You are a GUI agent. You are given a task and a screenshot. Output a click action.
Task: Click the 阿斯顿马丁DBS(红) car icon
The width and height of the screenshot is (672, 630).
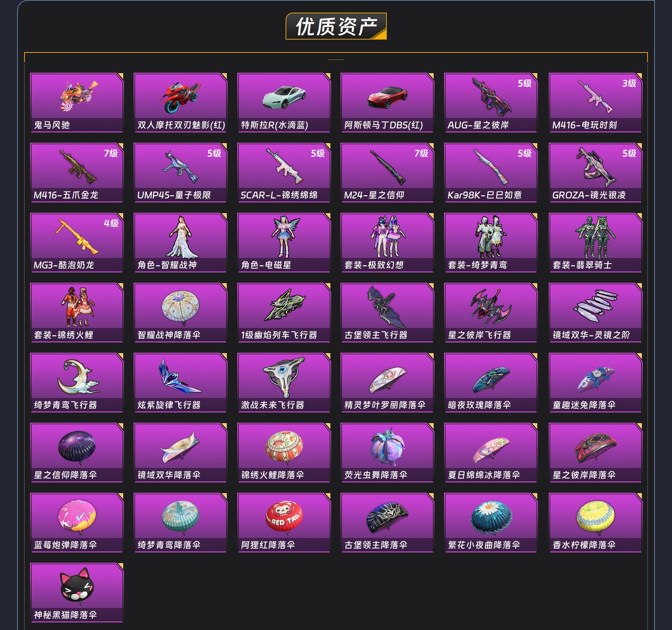pyautogui.click(x=387, y=96)
